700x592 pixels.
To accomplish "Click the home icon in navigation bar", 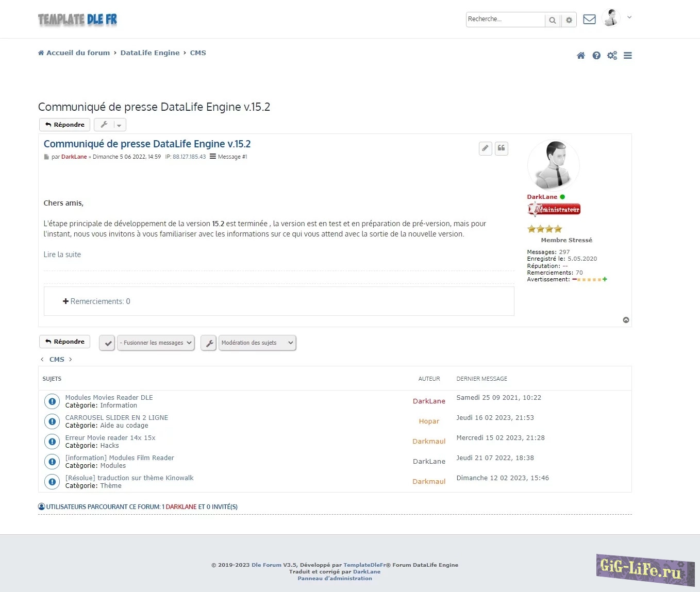I will pyautogui.click(x=580, y=56).
